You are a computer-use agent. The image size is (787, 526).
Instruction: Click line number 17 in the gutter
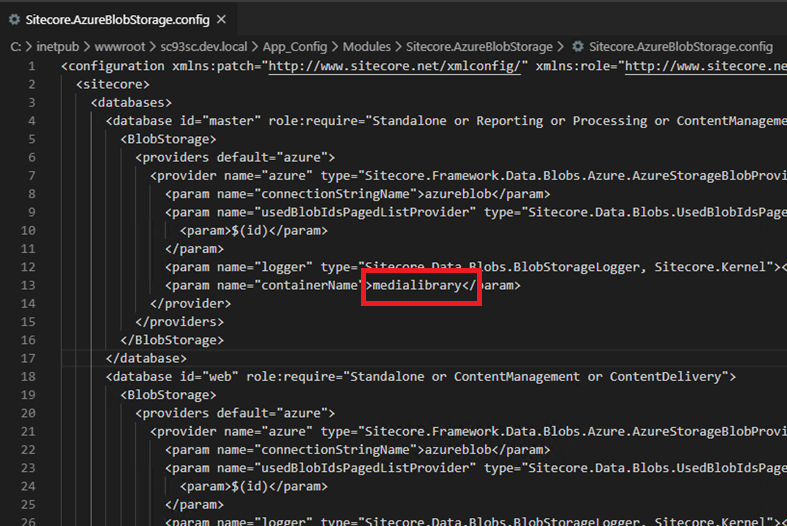28,358
